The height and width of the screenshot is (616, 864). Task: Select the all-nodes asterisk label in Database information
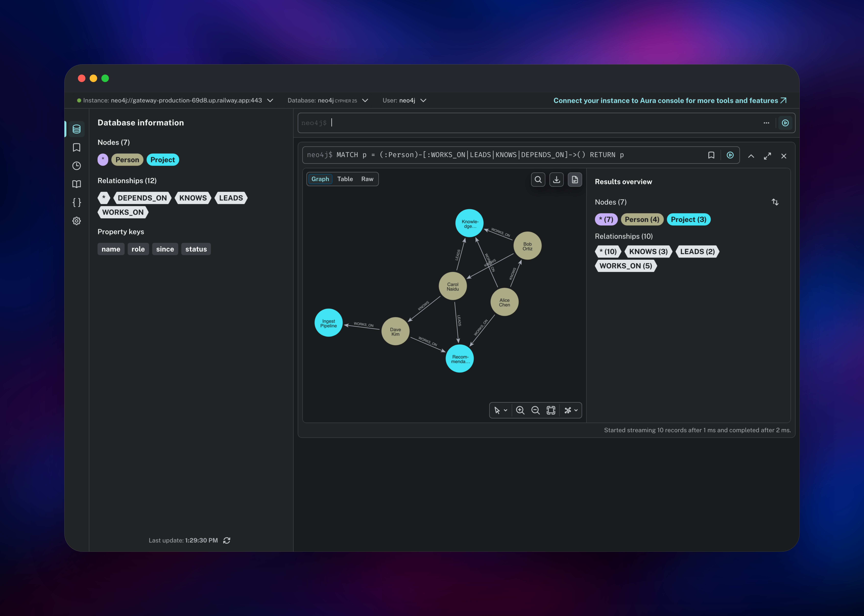tap(103, 160)
